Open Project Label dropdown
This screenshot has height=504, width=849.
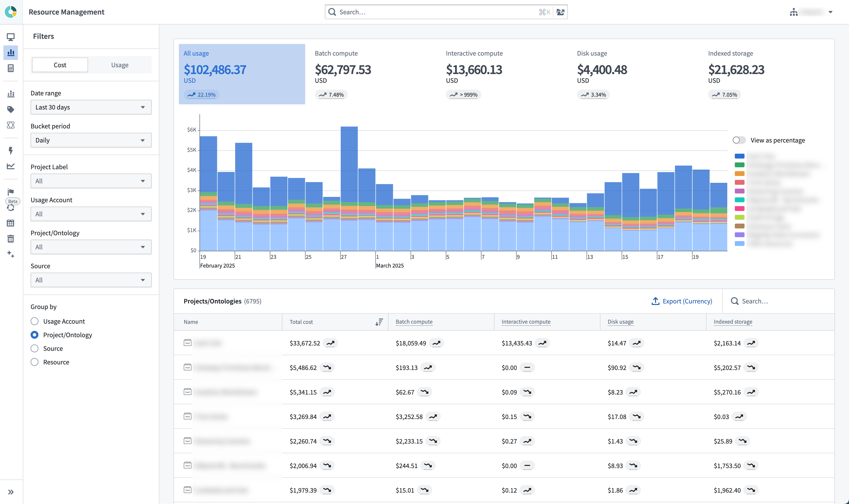[91, 181]
